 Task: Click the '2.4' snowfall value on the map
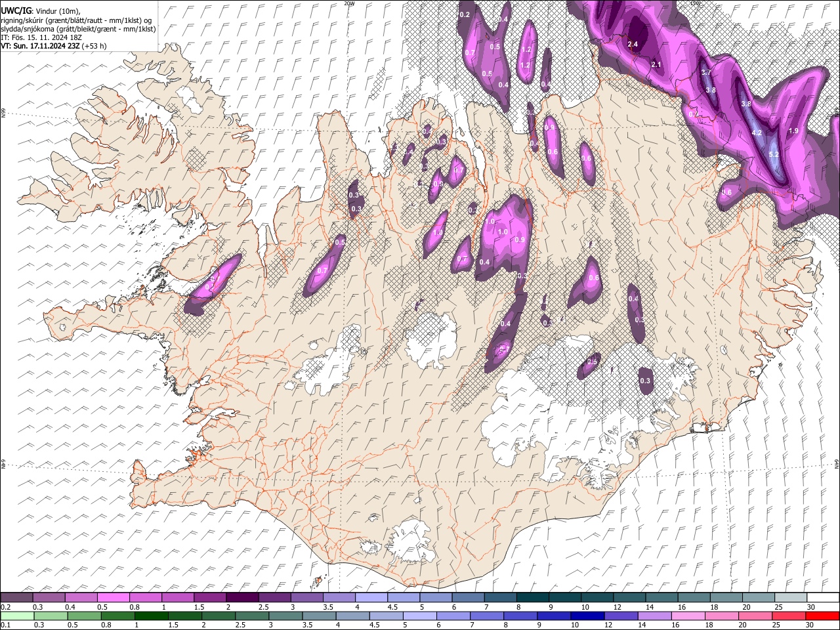point(633,44)
